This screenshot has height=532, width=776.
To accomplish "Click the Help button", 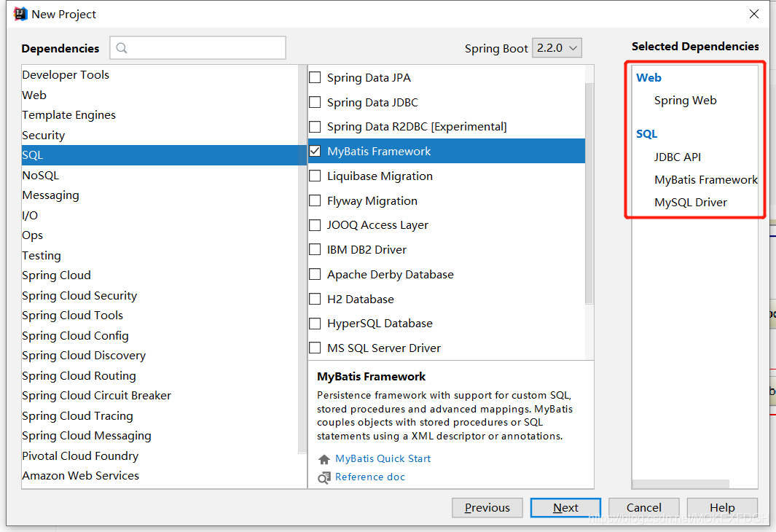I will click(x=722, y=508).
